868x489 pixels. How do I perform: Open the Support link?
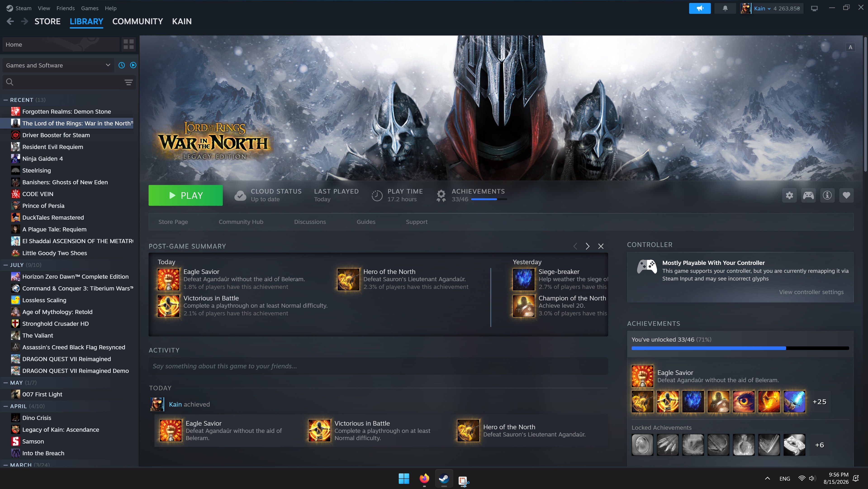point(417,222)
